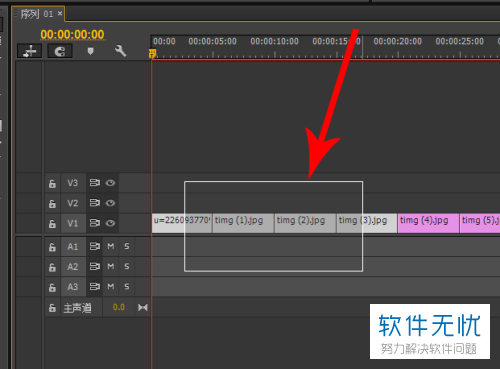The height and width of the screenshot is (369, 500).
Task: Close the 序列 01 tab
Action: pos(60,13)
